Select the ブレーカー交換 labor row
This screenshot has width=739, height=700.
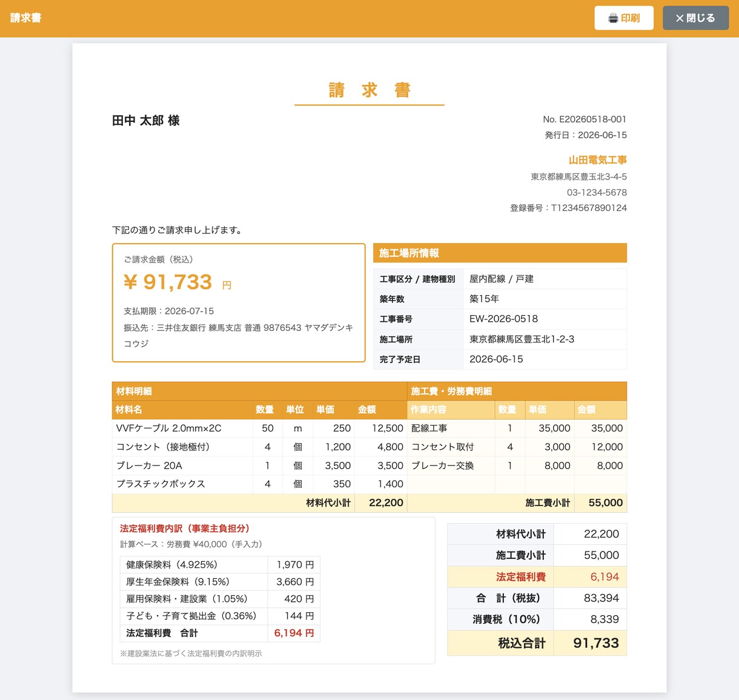coord(517,466)
